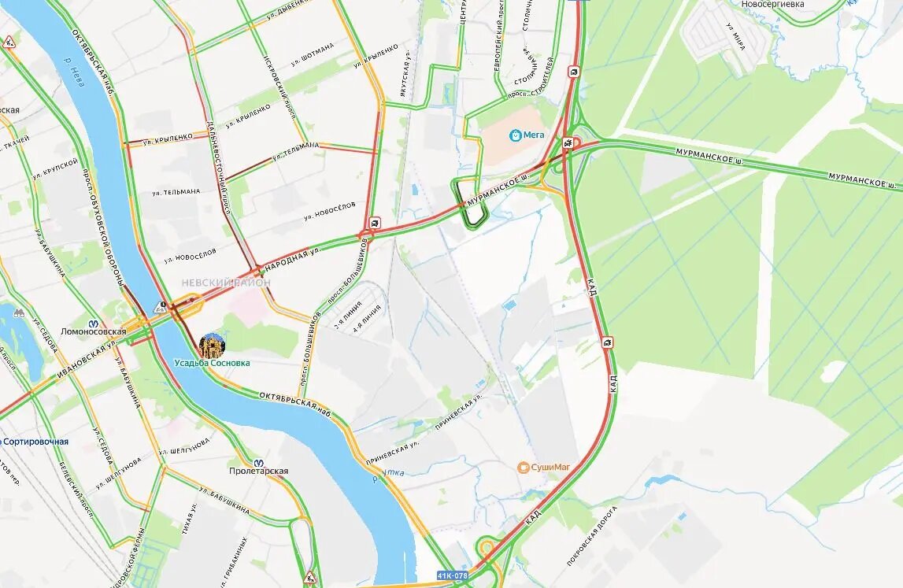903x588 pixels.
Task: Open the СушиМаг cafe marker
Action: click(x=523, y=467)
